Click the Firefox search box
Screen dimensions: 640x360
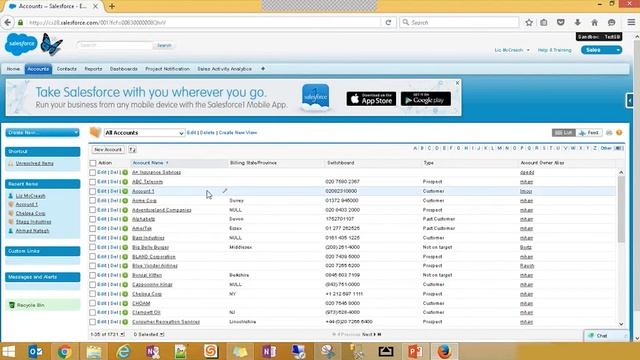(x=459, y=22)
